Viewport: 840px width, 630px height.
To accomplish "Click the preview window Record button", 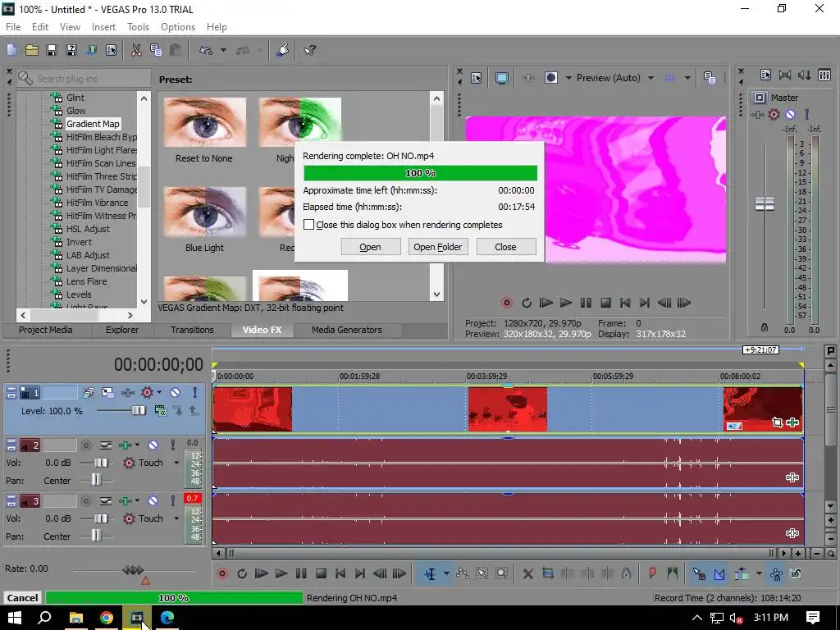I will point(506,303).
